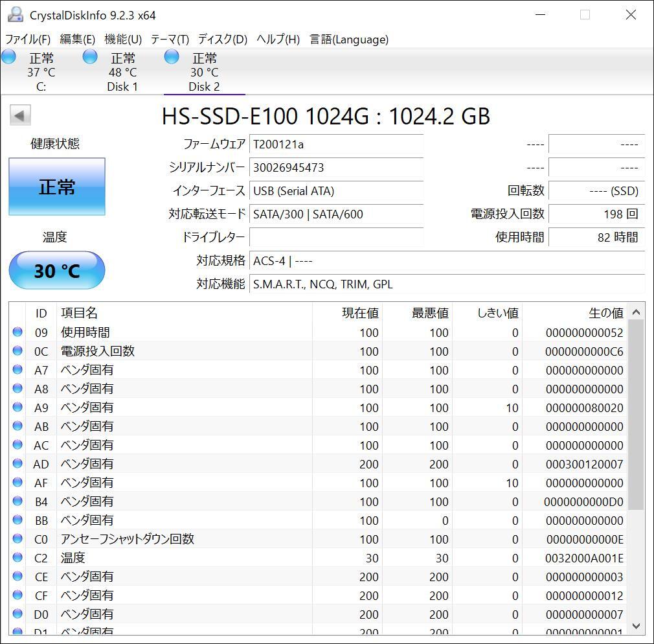Click the scroll down arrow of attribute list

pyautogui.click(x=636, y=626)
